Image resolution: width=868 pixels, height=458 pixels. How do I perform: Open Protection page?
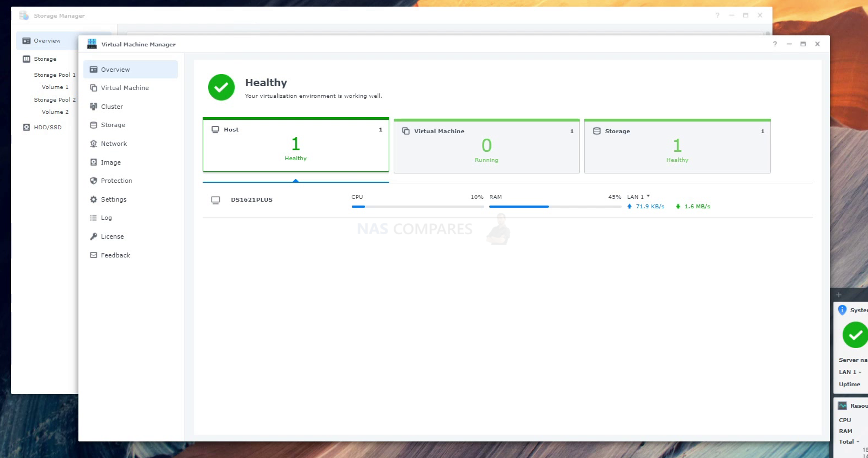(x=130, y=181)
